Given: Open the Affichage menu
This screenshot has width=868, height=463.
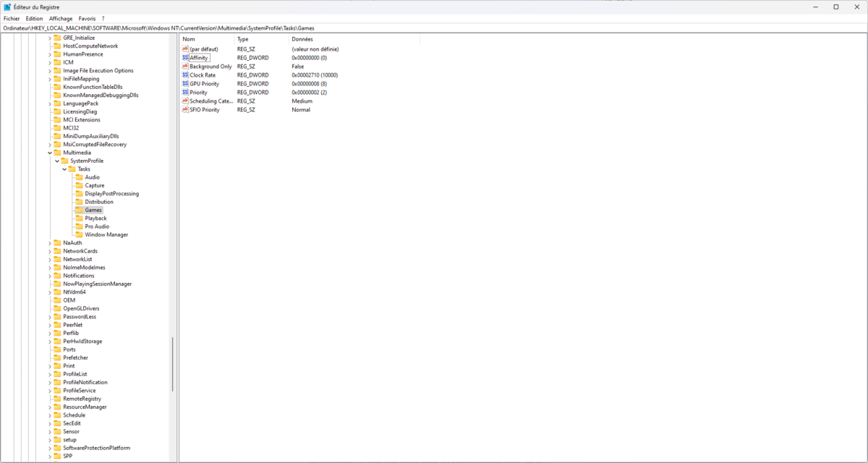Looking at the screenshot, I should tap(61, 18).
